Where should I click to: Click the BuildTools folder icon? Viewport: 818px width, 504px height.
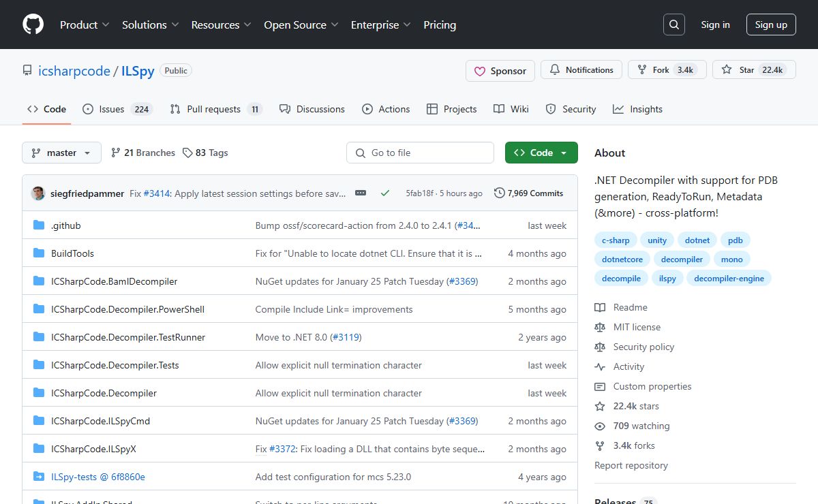(x=39, y=253)
